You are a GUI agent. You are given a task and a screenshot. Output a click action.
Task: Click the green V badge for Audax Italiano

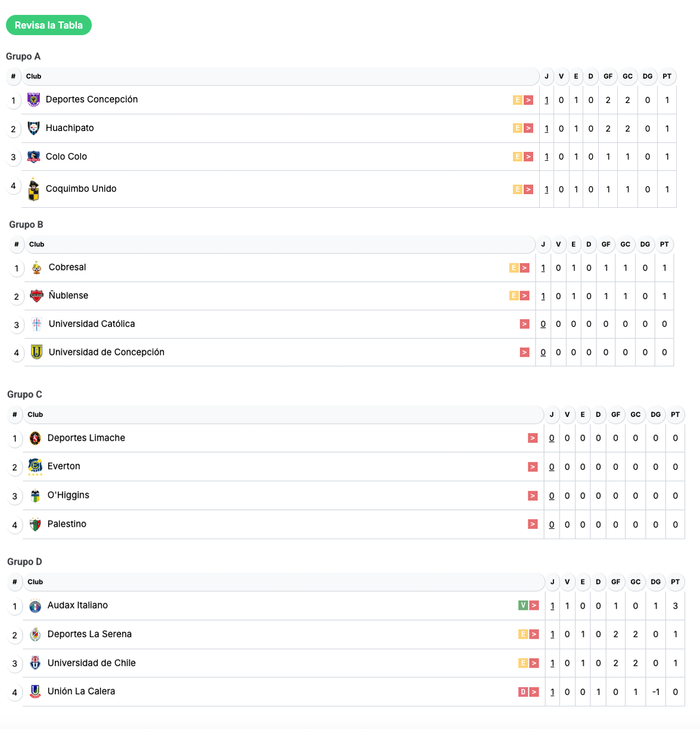pos(523,606)
